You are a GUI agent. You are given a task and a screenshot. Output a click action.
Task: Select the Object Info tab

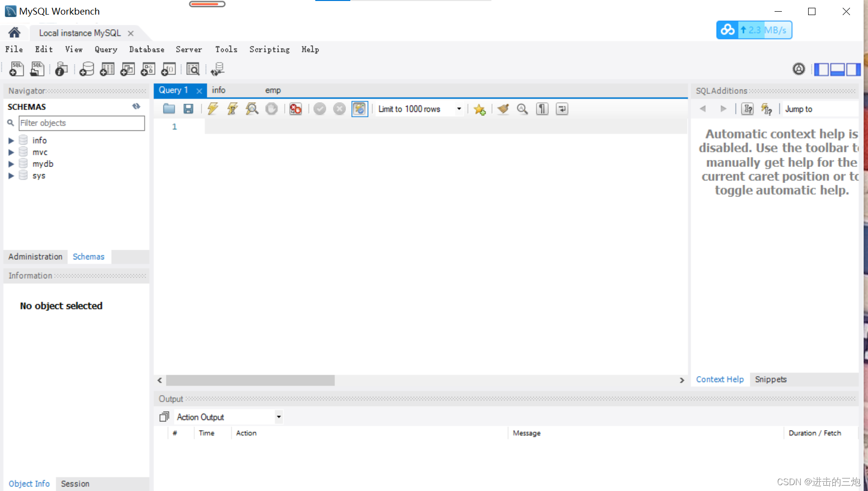click(29, 484)
